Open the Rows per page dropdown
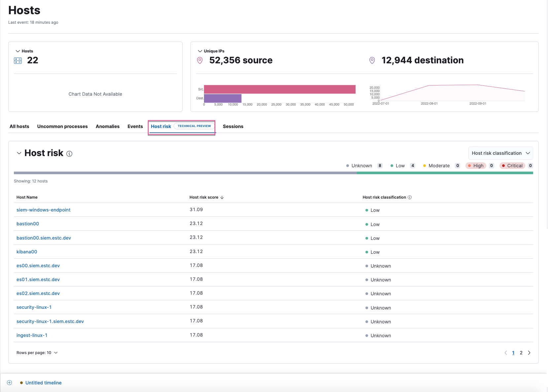The height and width of the screenshot is (392, 548). [37, 353]
